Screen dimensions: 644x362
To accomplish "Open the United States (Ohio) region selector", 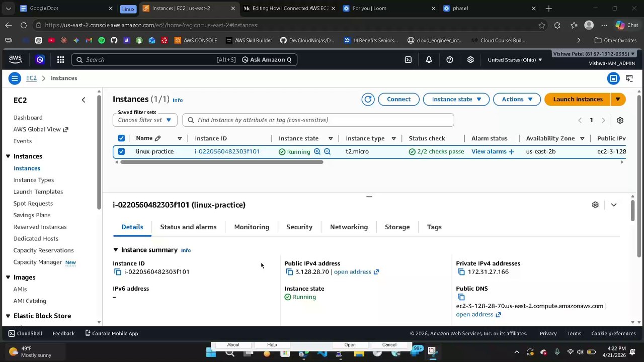I will 515,60.
